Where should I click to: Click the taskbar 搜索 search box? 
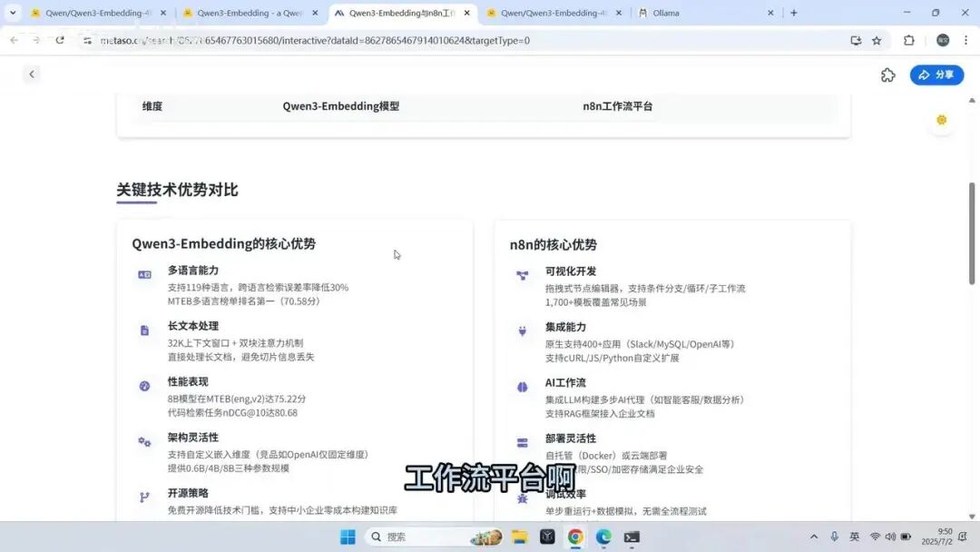pos(433,537)
